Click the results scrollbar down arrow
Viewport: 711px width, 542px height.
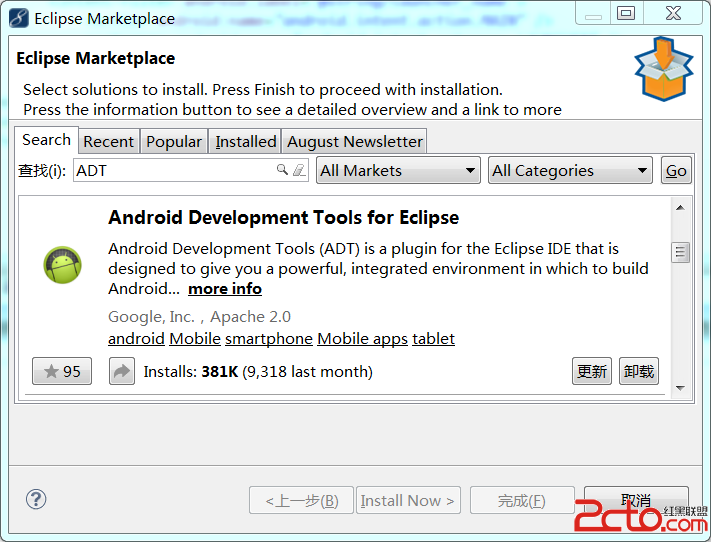coord(680,388)
